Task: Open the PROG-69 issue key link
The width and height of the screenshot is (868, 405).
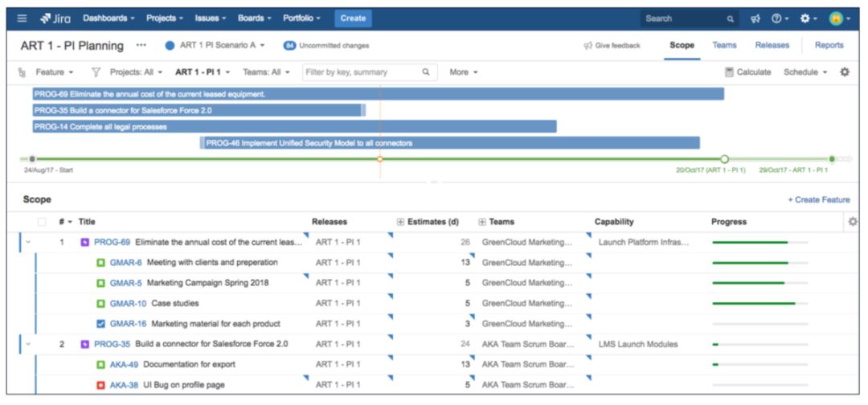Action: click(112, 242)
